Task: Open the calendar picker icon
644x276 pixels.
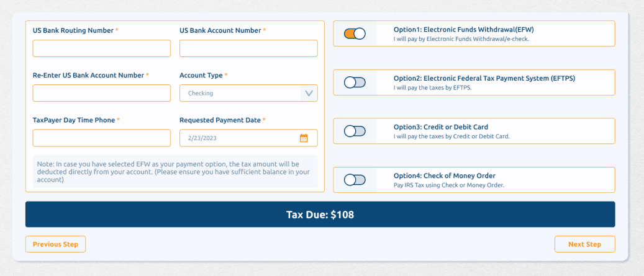Action: (304, 138)
